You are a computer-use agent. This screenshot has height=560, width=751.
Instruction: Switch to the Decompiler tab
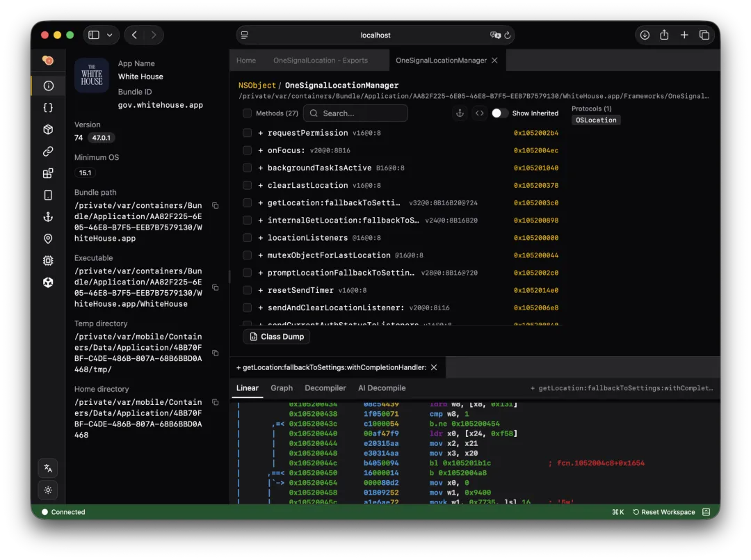pyautogui.click(x=325, y=388)
